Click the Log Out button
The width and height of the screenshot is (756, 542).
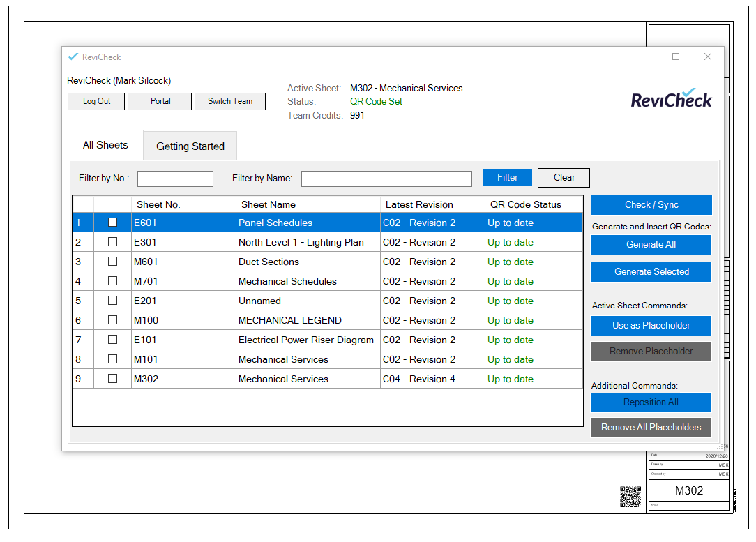[96, 101]
